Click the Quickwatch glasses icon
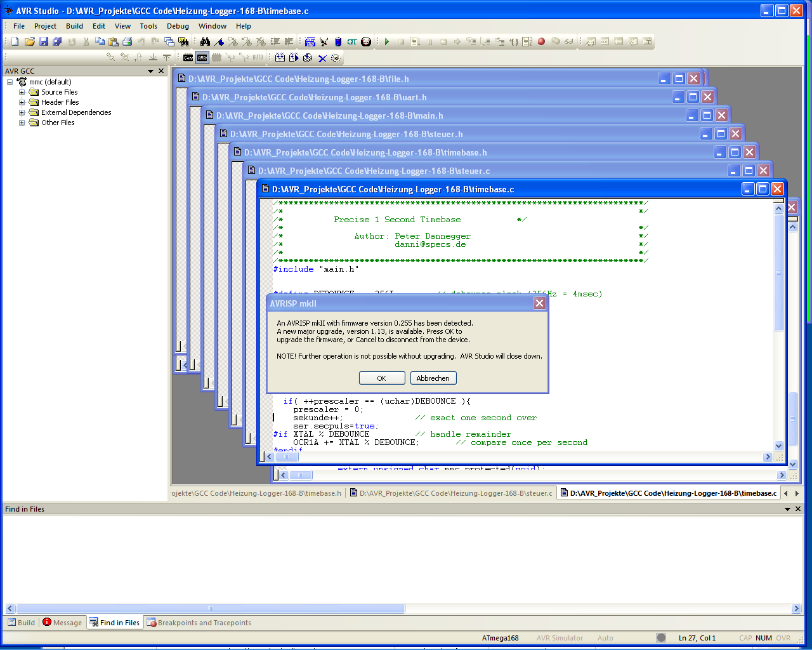The height and width of the screenshot is (650, 812). pyautogui.click(x=568, y=41)
